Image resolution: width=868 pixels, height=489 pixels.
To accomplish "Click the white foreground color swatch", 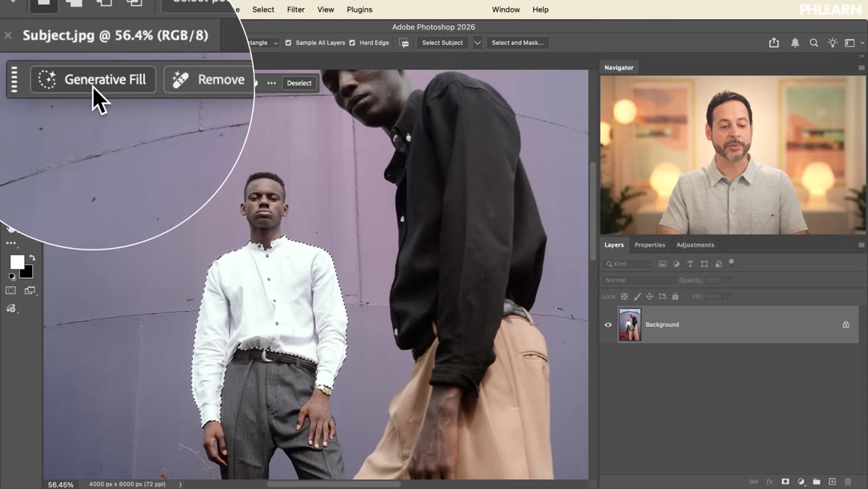I will coord(16,261).
